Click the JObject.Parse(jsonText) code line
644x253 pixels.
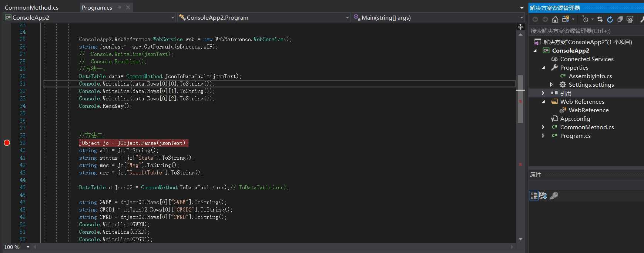[134, 143]
